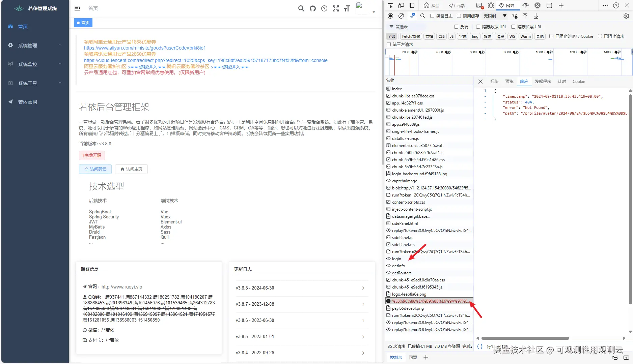Image resolution: width=633 pixels, height=364 pixels.
Task: Switch to the 发起程序 details tab
Action: coord(543,82)
